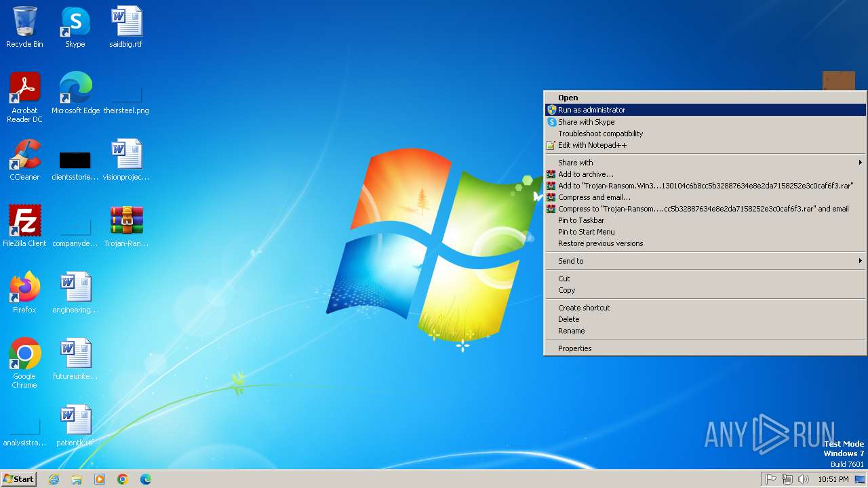This screenshot has width=868, height=488.
Task: Select Pin to Start Menu
Action: (x=705, y=232)
